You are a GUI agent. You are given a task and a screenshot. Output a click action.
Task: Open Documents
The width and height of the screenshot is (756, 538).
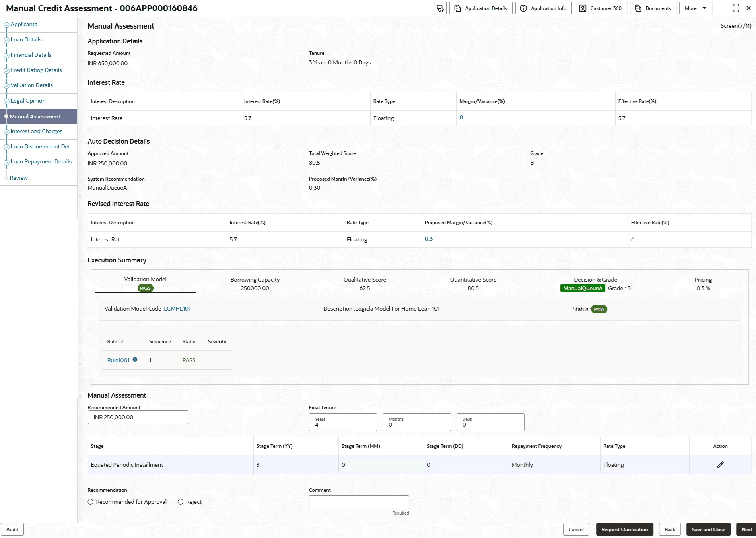653,8
